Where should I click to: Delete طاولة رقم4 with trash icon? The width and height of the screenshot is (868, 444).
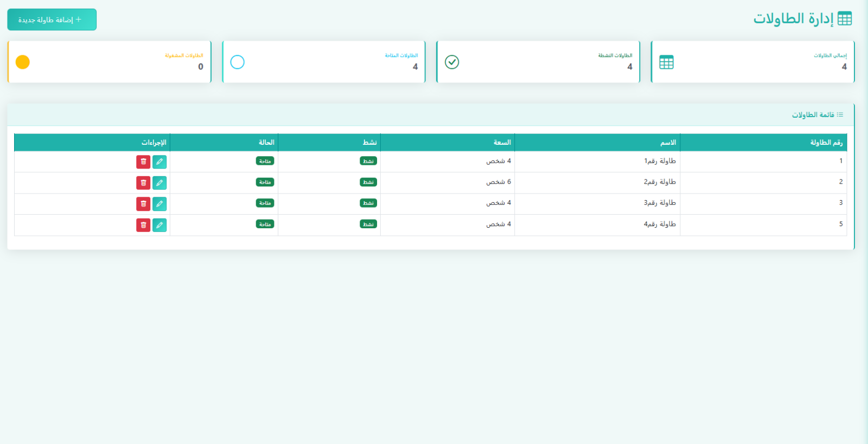pos(143,225)
